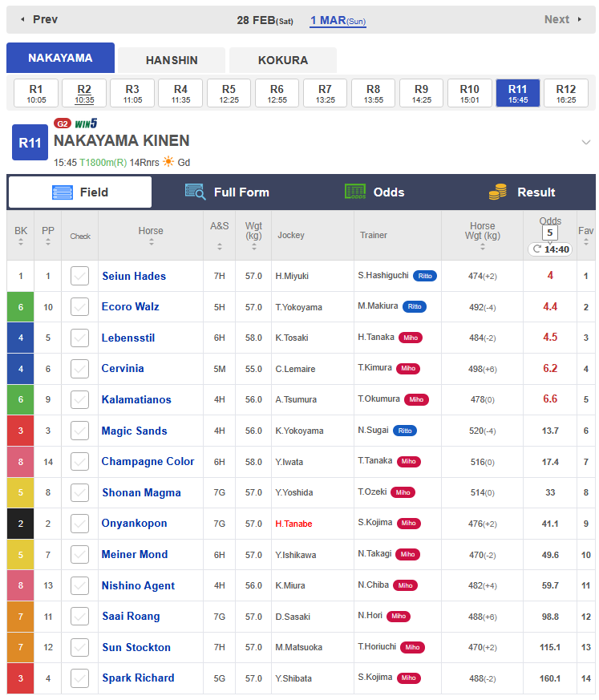Open horse page for Seiun Hades

coord(134,276)
